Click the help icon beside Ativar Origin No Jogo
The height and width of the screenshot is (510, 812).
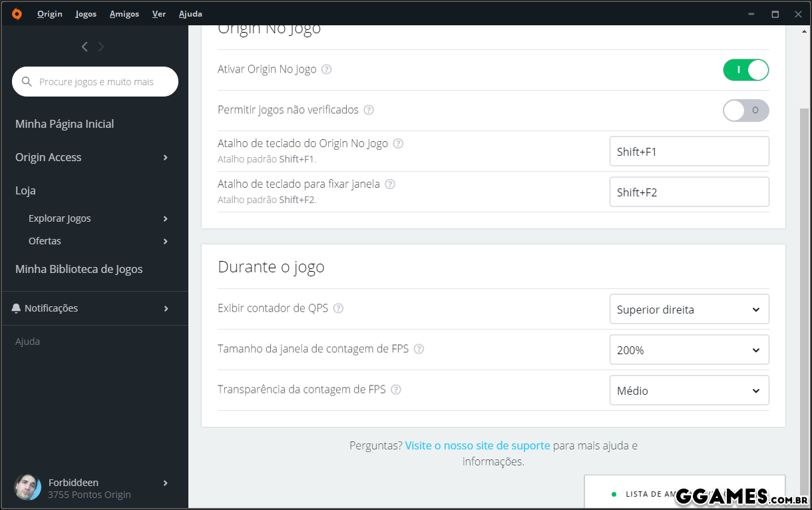pyautogui.click(x=327, y=69)
